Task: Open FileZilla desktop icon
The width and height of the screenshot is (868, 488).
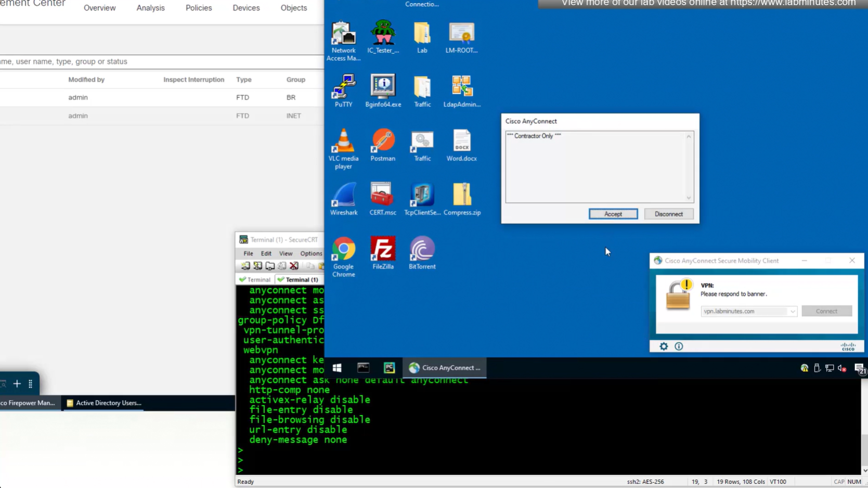Action: click(383, 252)
